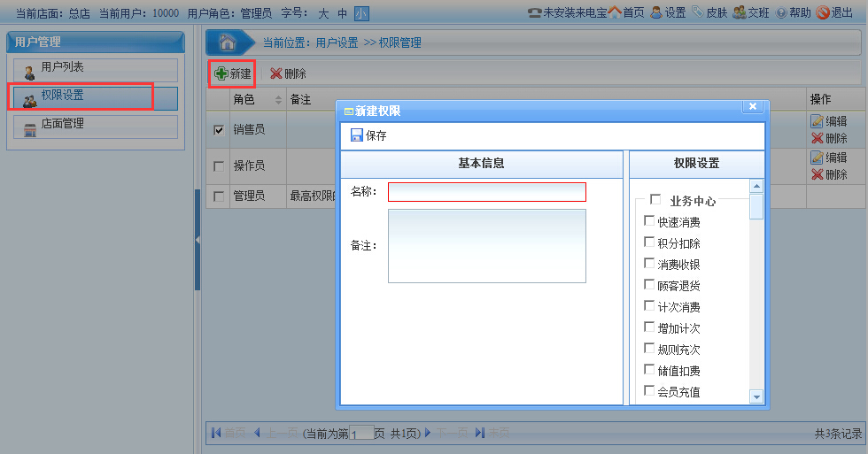Collapse the left sidebar panel arrow
Screen dimensions: 868x454
coord(197,240)
